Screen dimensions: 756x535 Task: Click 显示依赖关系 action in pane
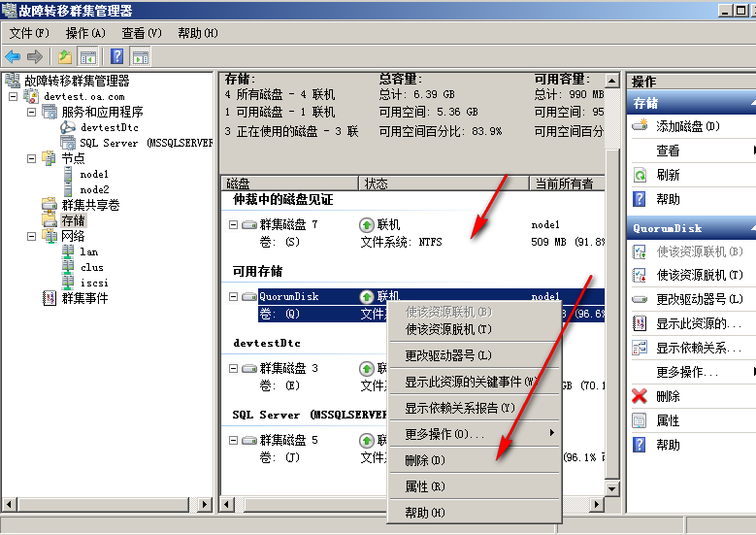[x=699, y=348]
